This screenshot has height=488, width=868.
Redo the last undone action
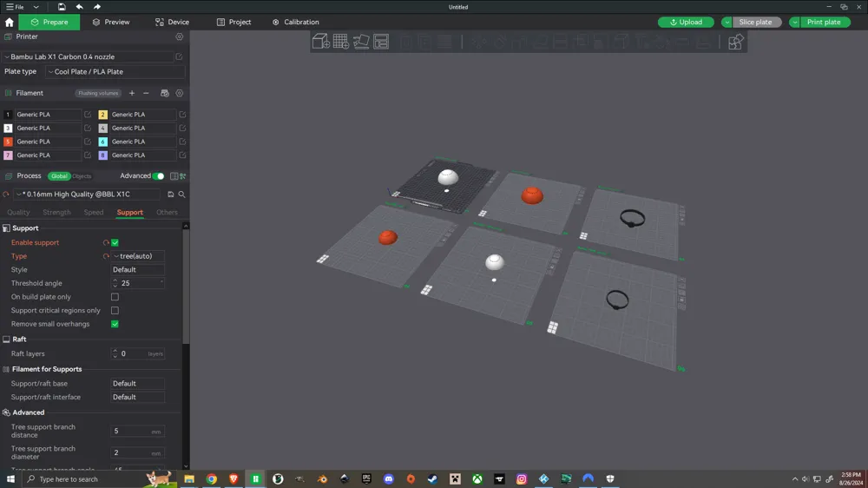point(97,7)
